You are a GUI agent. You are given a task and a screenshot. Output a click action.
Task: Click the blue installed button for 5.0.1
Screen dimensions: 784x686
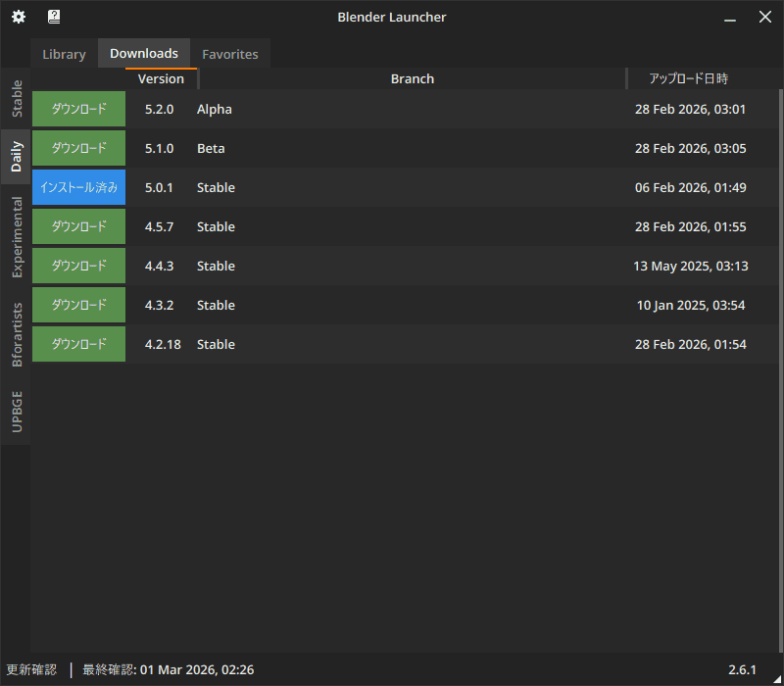(78, 187)
